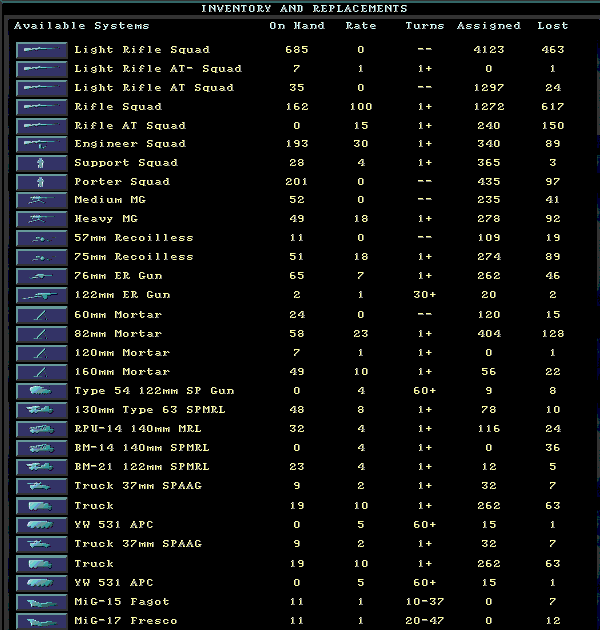This screenshot has width=600, height=630.
Task: Select the Heavy MG icon
Action: click(42, 219)
